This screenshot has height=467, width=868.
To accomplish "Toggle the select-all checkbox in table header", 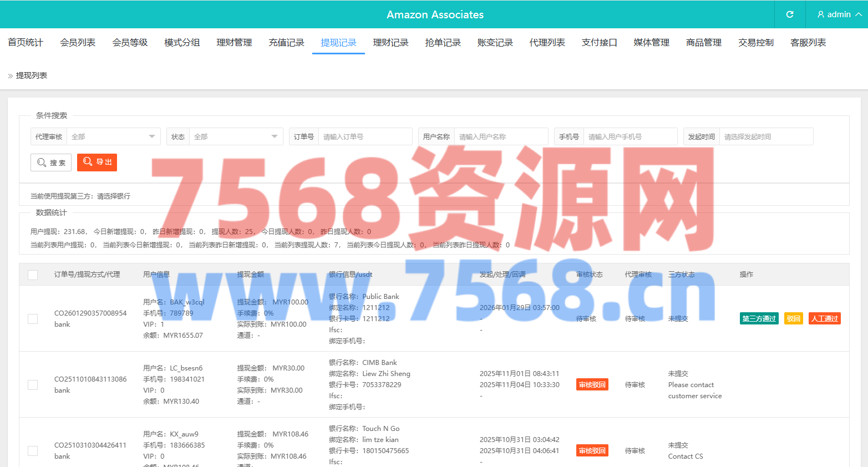I will coord(33,275).
